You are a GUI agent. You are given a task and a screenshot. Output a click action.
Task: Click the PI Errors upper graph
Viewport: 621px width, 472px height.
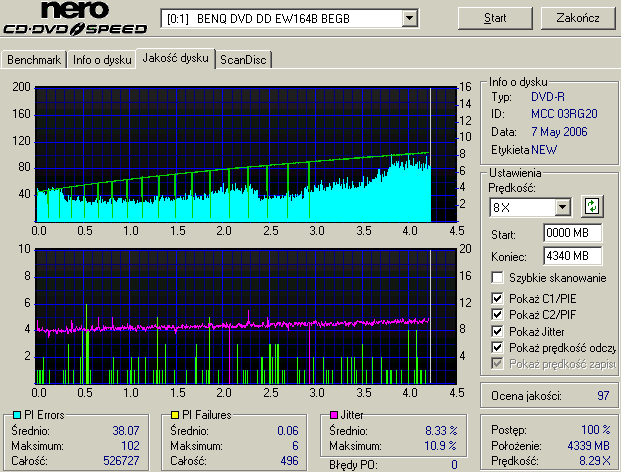pos(246,154)
